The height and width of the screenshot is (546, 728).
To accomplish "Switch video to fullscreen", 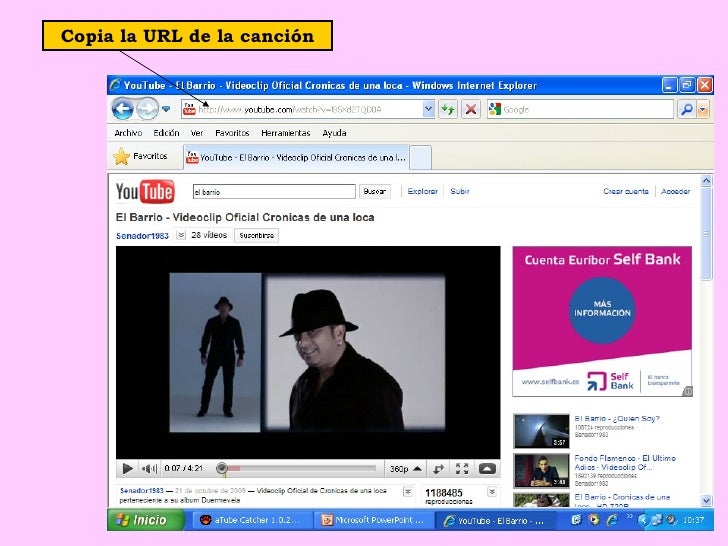I will [x=462, y=469].
